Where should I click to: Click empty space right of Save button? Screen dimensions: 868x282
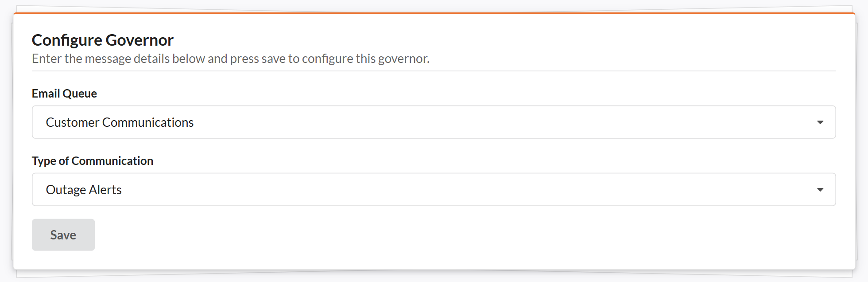point(399,235)
